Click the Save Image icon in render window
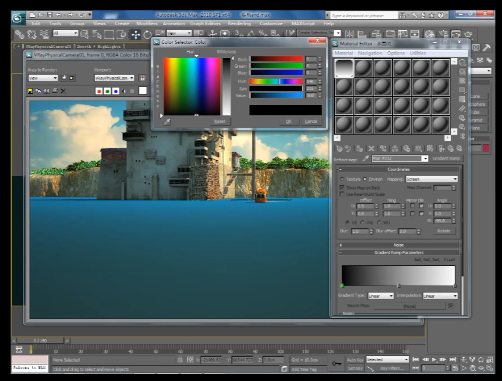This screenshot has width=502, height=381. click(x=30, y=91)
